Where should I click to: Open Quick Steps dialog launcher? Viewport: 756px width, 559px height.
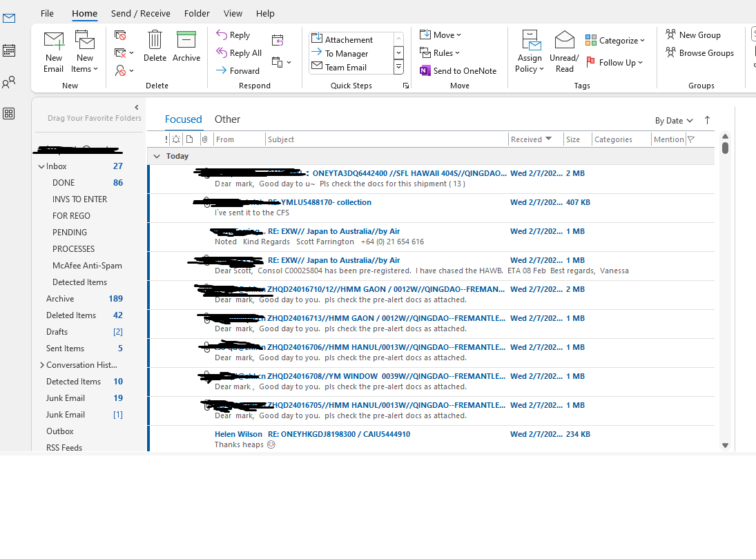point(406,86)
